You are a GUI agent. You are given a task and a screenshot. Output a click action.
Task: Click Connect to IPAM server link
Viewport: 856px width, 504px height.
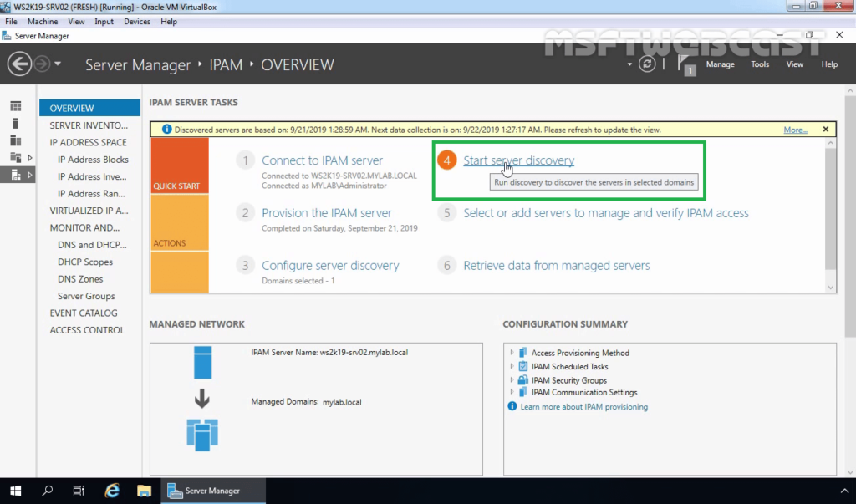tap(322, 160)
